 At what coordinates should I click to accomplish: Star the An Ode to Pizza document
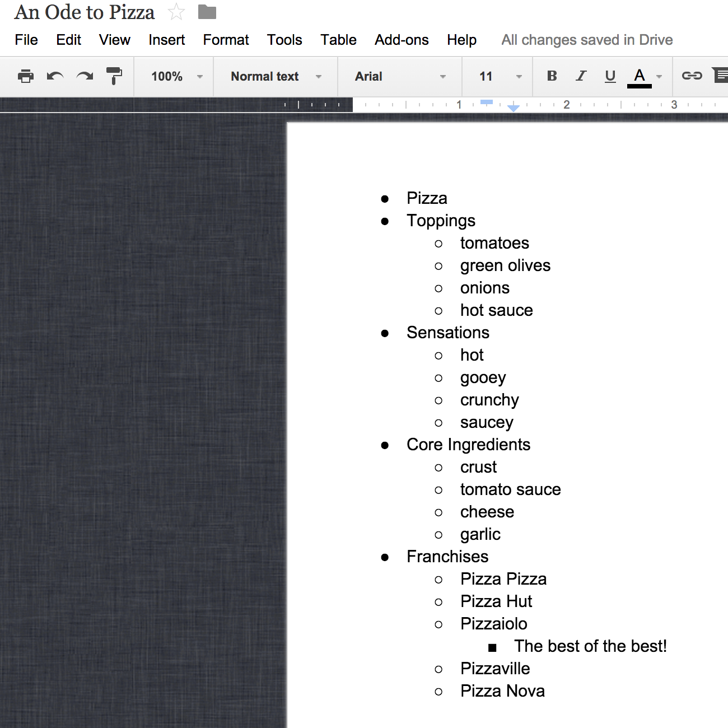pyautogui.click(x=176, y=12)
